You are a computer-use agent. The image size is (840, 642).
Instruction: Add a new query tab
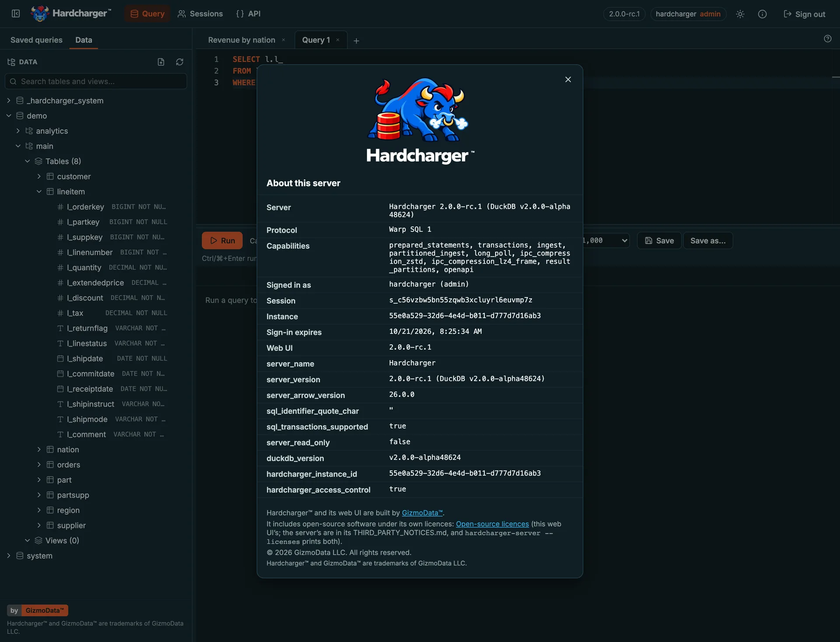(x=356, y=41)
